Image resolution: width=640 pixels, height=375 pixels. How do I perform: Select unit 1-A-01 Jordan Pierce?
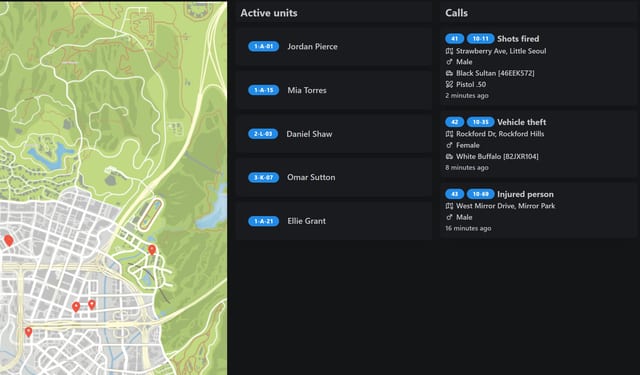pos(333,47)
